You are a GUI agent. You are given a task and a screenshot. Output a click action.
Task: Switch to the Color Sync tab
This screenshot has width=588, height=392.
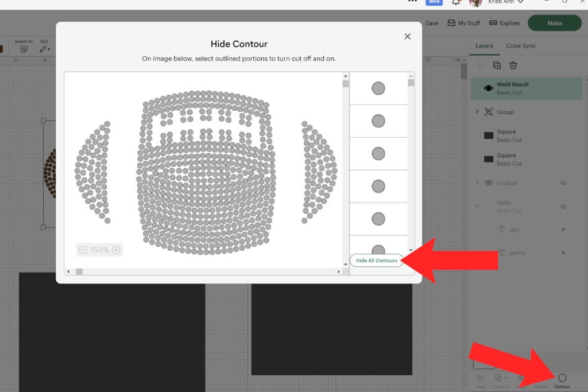pos(521,46)
